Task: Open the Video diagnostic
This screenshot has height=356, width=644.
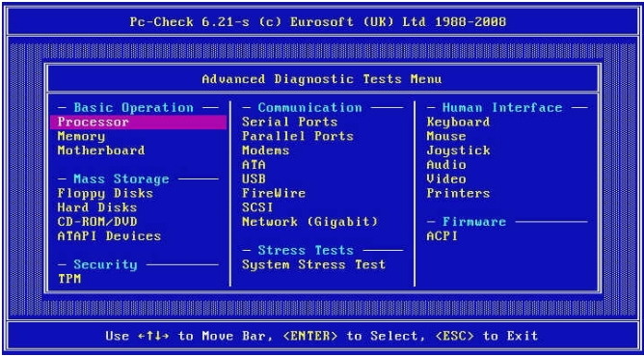Action: point(446,179)
